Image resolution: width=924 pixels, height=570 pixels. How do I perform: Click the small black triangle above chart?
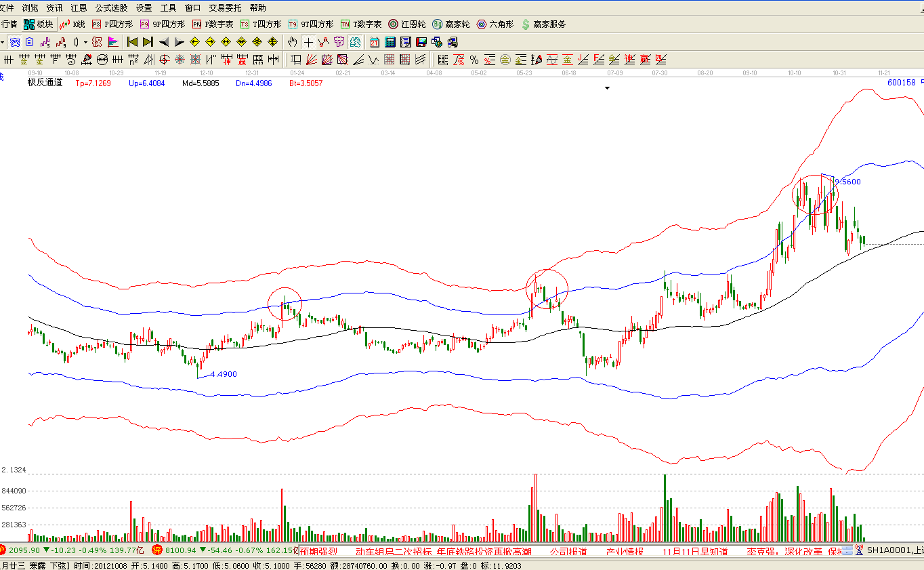608,88
